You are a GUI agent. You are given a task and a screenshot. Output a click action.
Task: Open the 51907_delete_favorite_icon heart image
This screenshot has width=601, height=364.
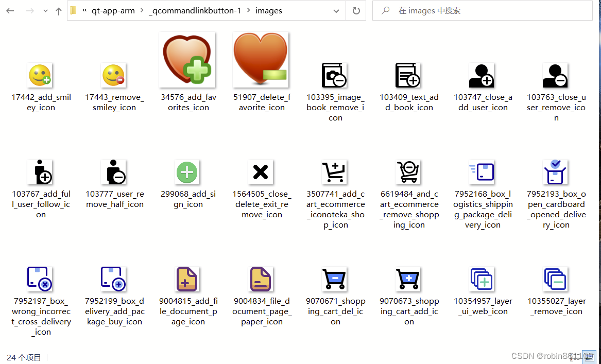[261, 59]
